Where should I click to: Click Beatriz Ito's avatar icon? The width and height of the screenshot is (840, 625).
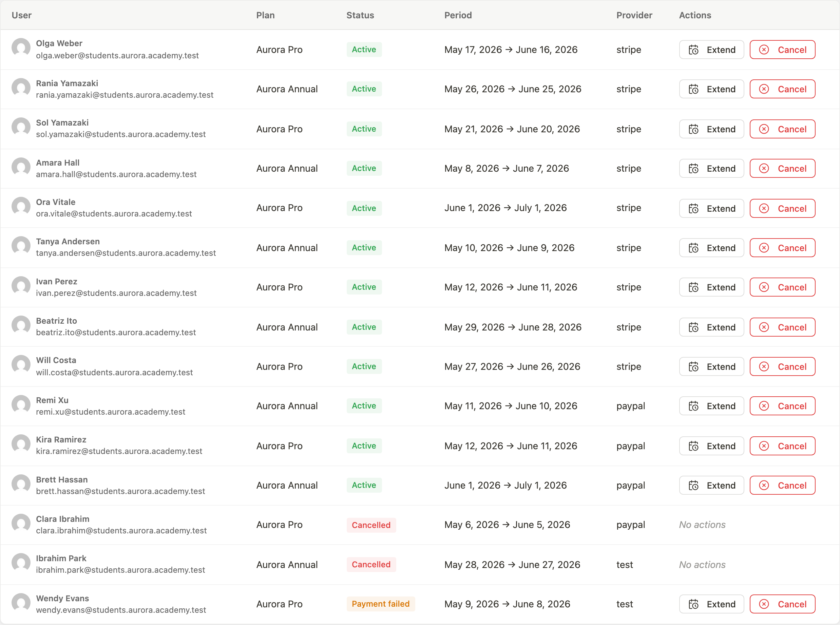tap(21, 325)
